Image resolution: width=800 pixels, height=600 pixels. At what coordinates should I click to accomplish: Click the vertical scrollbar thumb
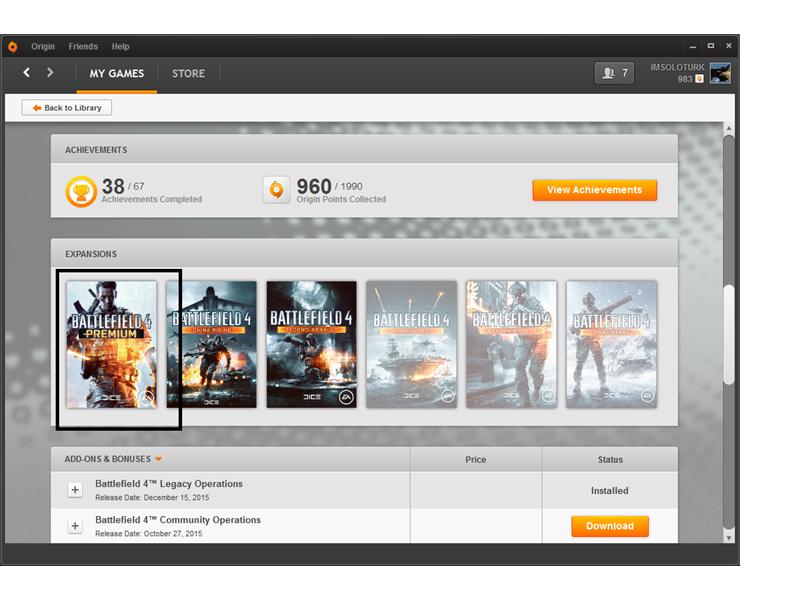click(x=729, y=334)
